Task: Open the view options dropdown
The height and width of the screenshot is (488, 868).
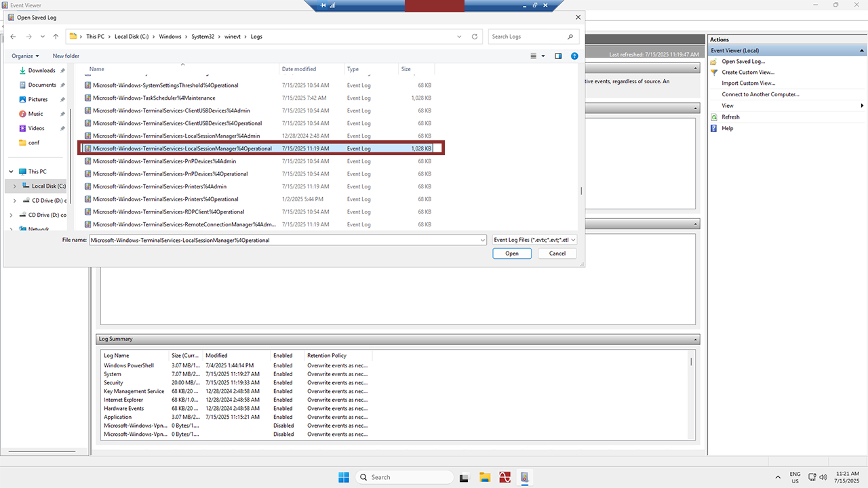Action: click(543, 56)
